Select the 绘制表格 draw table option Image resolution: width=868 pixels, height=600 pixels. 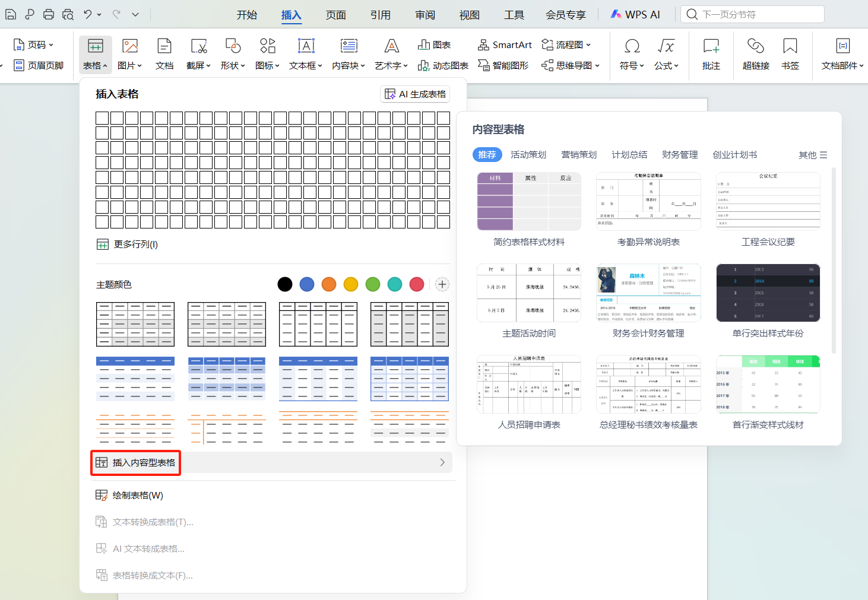click(x=137, y=494)
